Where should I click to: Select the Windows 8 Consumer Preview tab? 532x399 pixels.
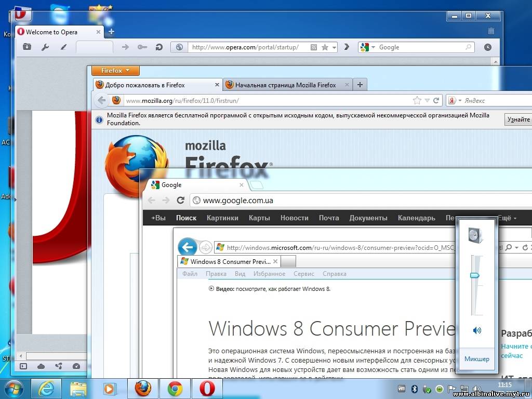pyautogui.click(x=229, y=262)
